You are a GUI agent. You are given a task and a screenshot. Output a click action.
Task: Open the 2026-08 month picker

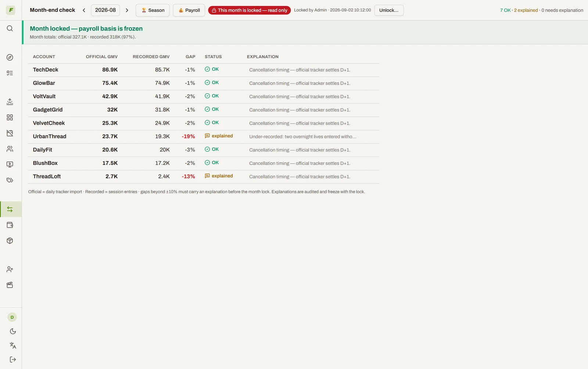(105, 10)
